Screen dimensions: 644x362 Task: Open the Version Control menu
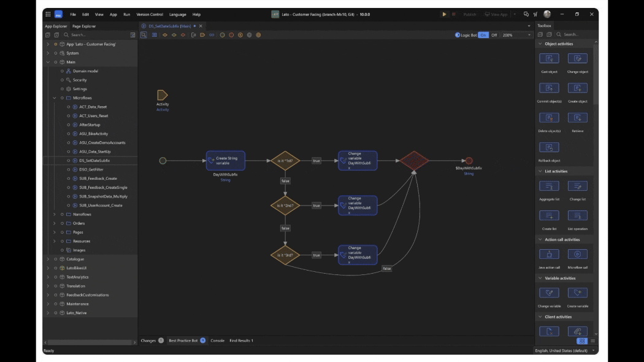pos(149,13)
